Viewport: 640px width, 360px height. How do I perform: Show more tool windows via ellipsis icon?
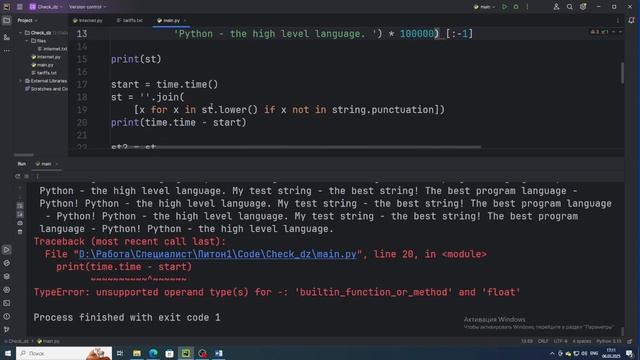(x=7, y=51)
